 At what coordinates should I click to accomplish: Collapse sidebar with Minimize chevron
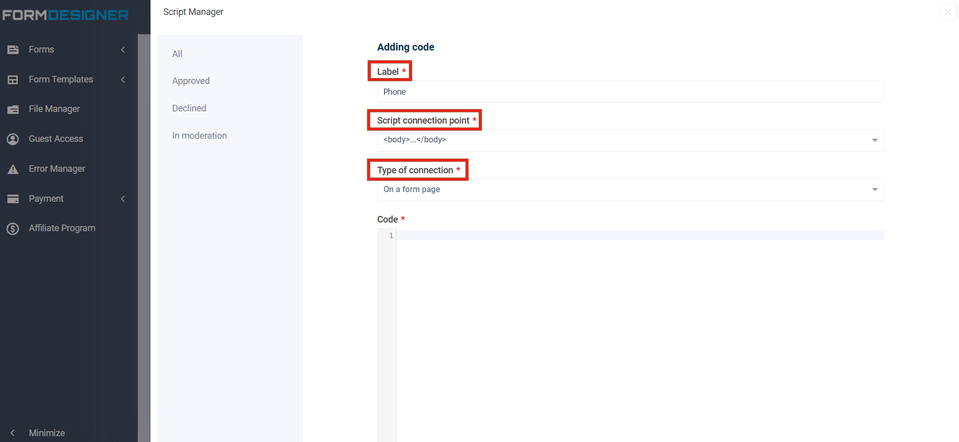coord(13,433)
